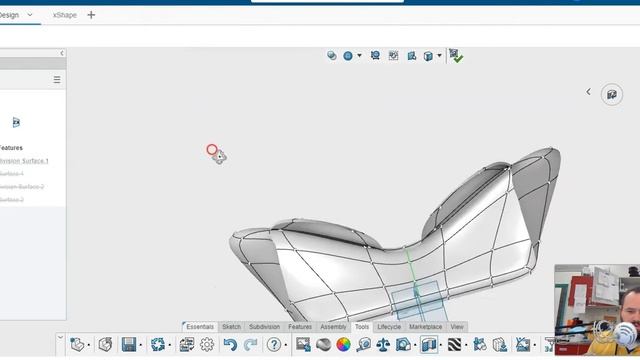Select the Surface-2 feature in tree
640x360 pixels.
click(x=11, y=200)
